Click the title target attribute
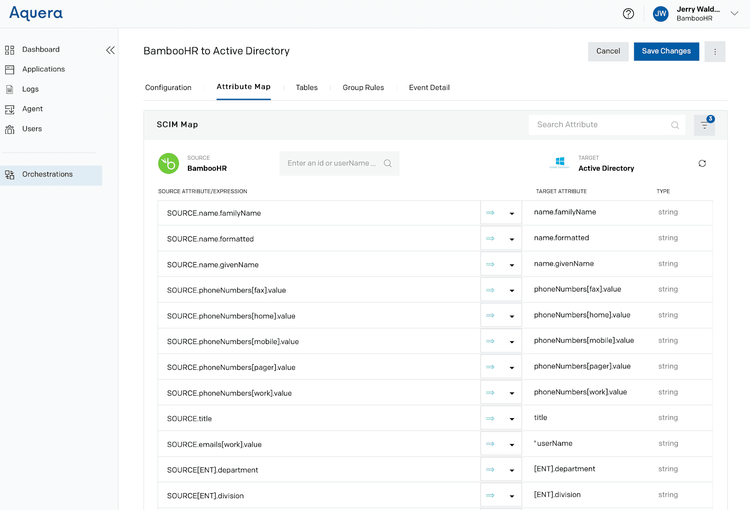 click(540, 418)
